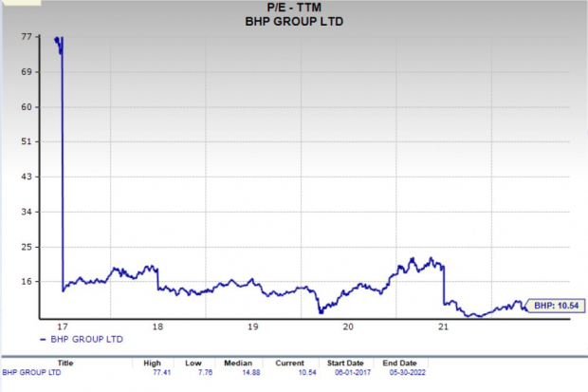
Task: Click the High column header
Action: pos(154,362)
